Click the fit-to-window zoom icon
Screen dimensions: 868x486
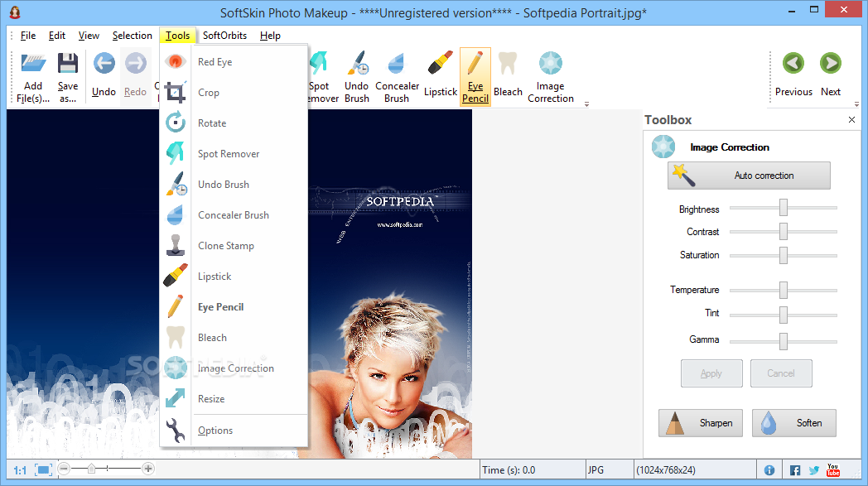pyautogui.click(x=44, y=470)
